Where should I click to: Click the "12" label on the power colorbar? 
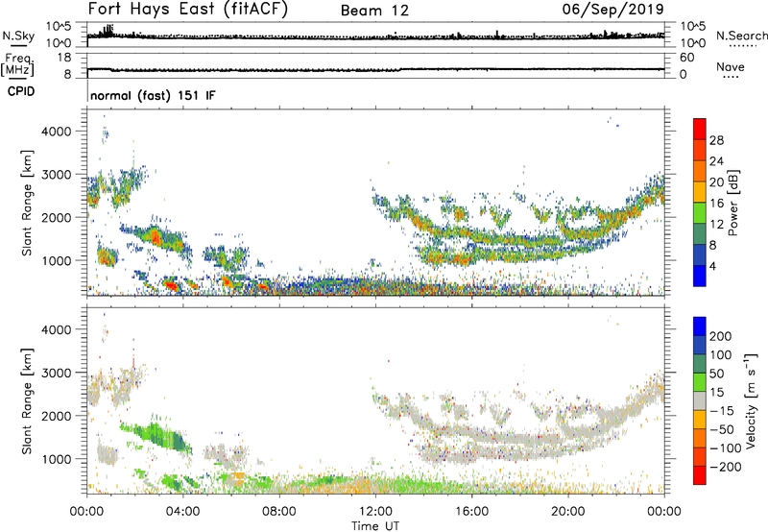(716, 224)
